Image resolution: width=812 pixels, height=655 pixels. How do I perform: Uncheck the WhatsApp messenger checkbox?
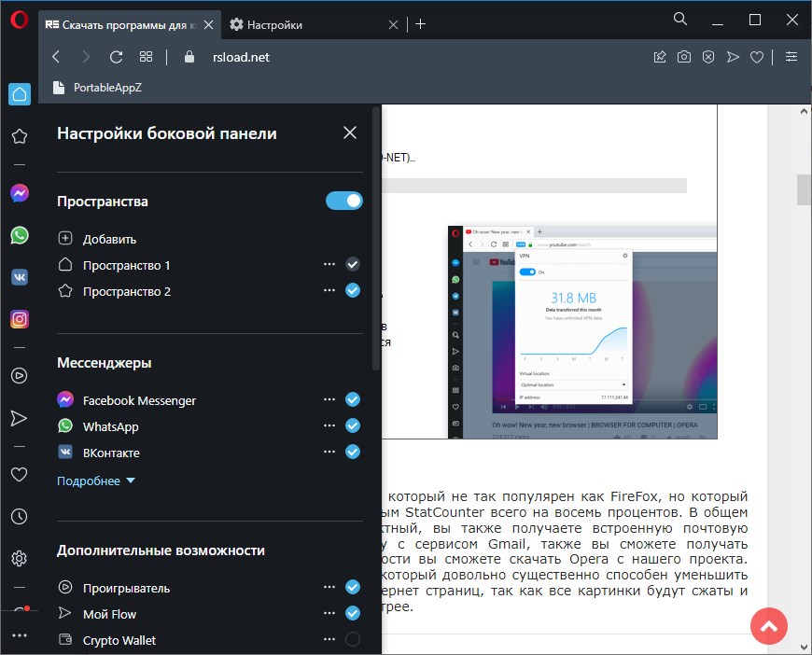(x=353, y=425)
